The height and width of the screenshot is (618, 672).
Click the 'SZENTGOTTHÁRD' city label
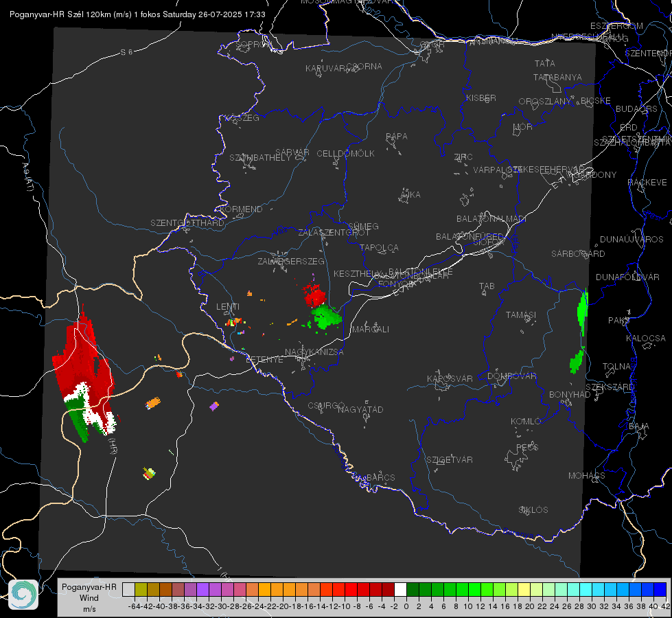click(x=187, y=223)
